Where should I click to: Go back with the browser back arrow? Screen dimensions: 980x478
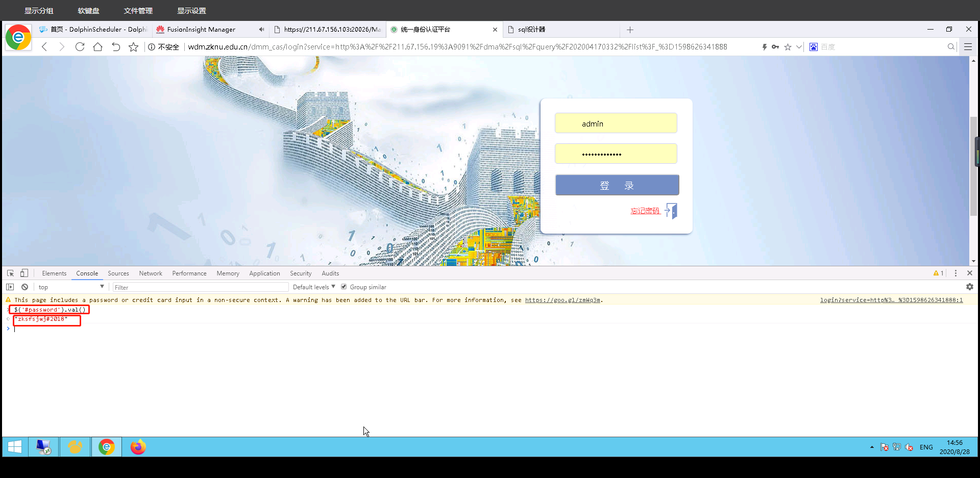coord(44,47)
